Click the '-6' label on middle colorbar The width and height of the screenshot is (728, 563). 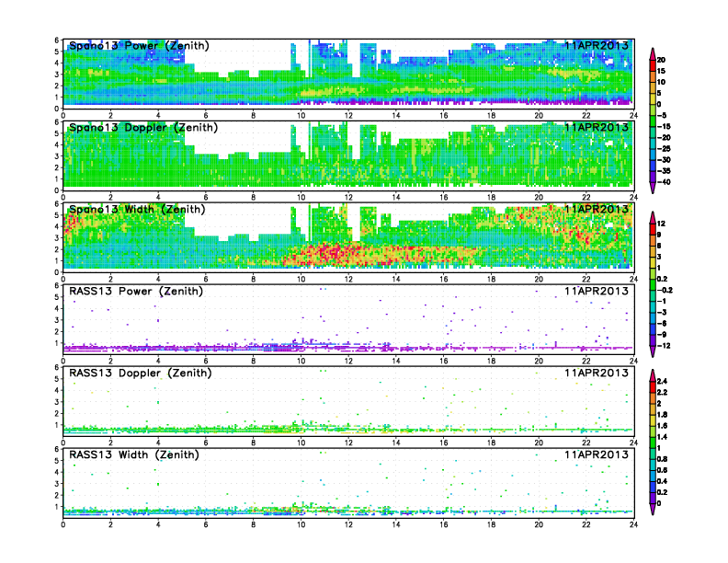662,323
